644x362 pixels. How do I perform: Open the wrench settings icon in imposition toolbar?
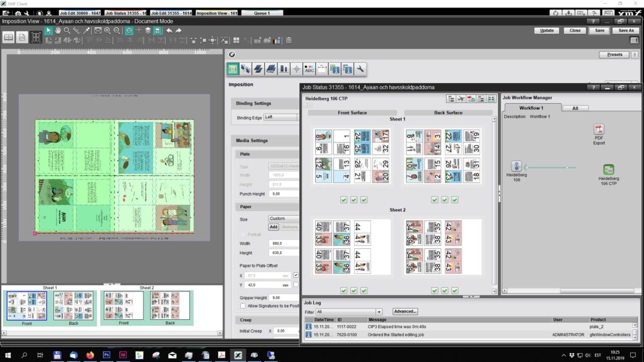360,69
